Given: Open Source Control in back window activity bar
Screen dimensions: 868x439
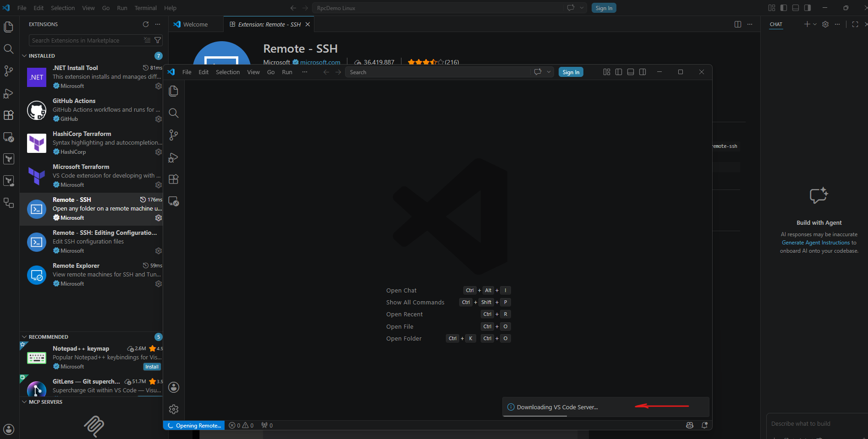Looking at the screenshot, I should (x=8, y=71).
